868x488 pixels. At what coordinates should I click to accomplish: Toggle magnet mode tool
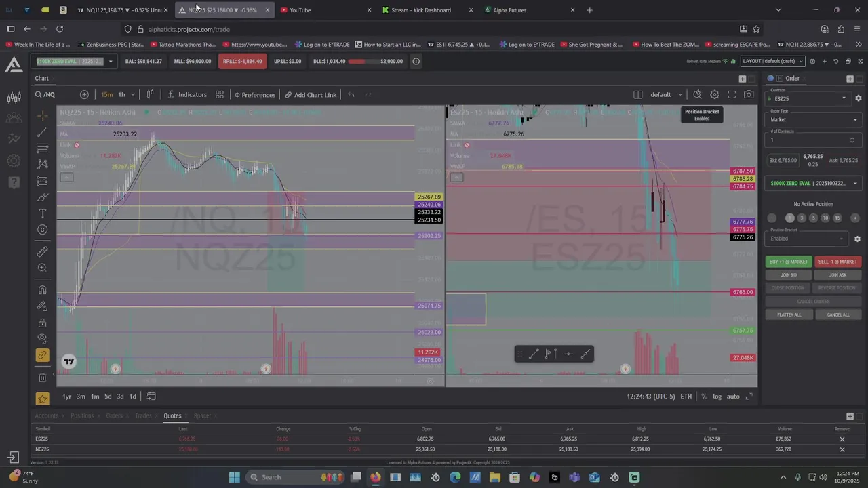[x=42, y=290]
